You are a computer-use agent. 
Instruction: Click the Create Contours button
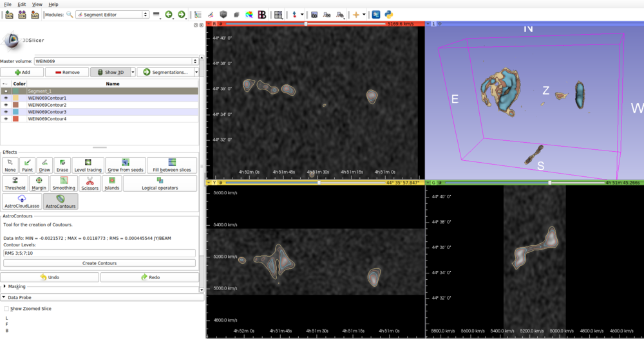point(99,263)
